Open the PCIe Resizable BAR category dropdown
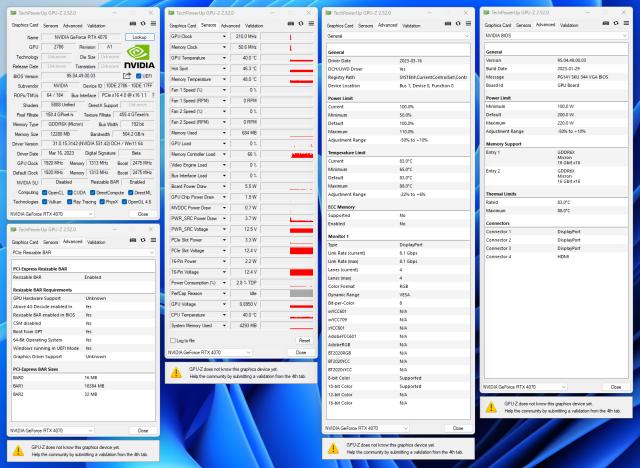 (83, 253)
